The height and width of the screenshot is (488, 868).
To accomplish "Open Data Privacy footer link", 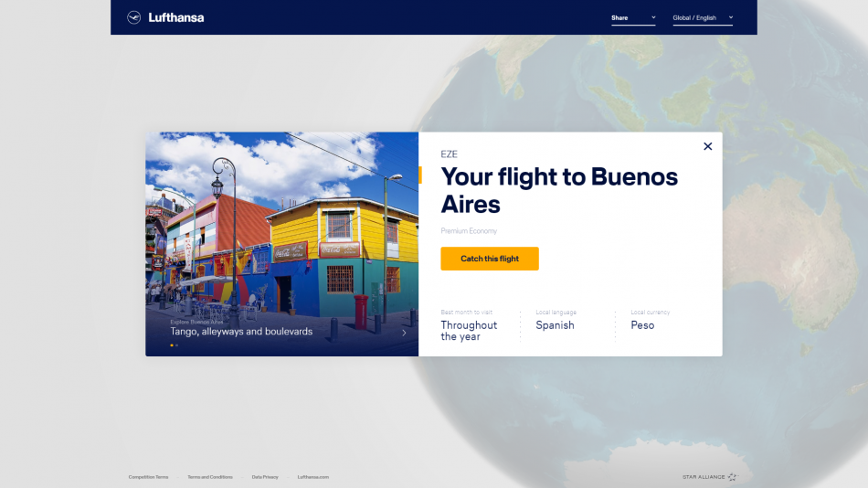I will coord(265,477).
